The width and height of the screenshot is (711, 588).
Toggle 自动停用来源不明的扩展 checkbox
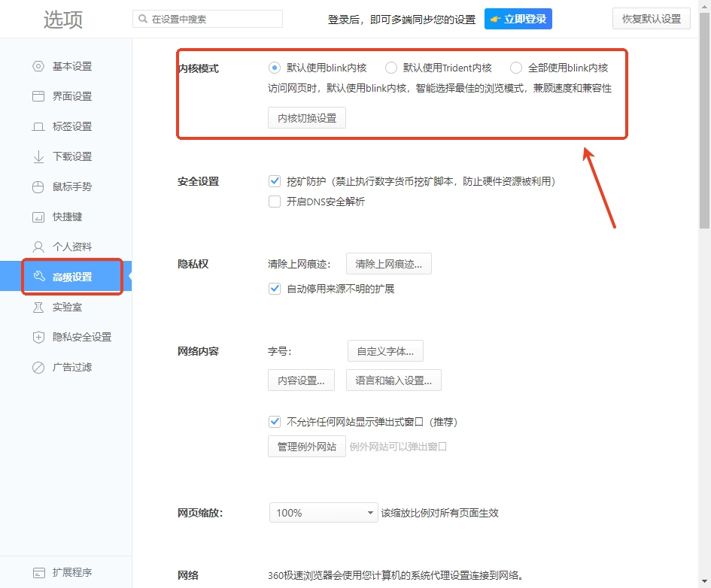click(x=275, y=289)
